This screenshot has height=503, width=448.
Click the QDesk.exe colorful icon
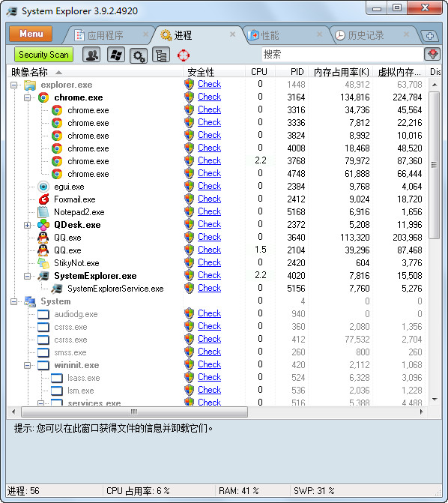pyautogui.click(x=43, y=225)
